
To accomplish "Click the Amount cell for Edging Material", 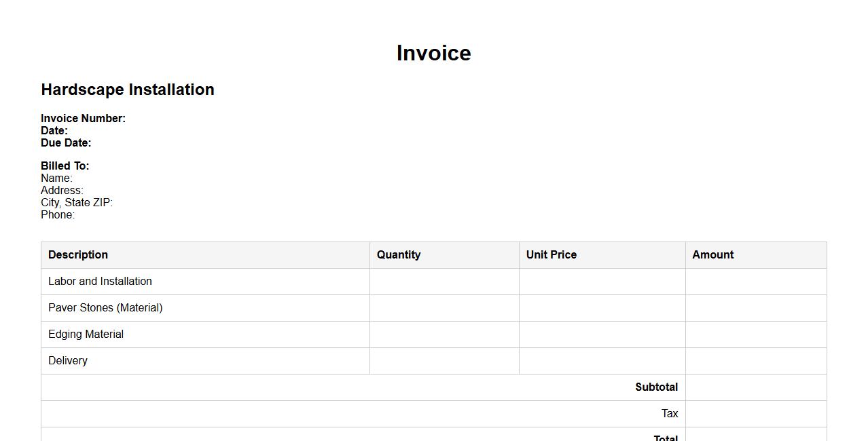I will pyautogui.click(x=756, y=334).
